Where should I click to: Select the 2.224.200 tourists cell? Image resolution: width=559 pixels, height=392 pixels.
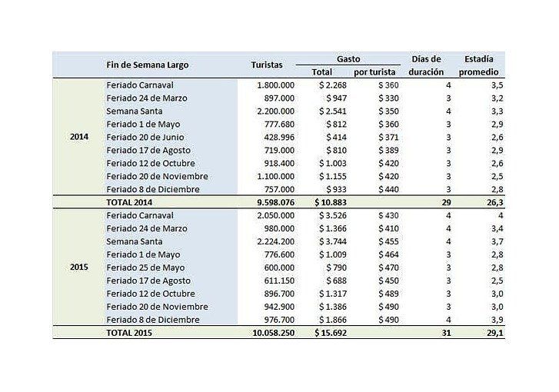pos(275,241)
